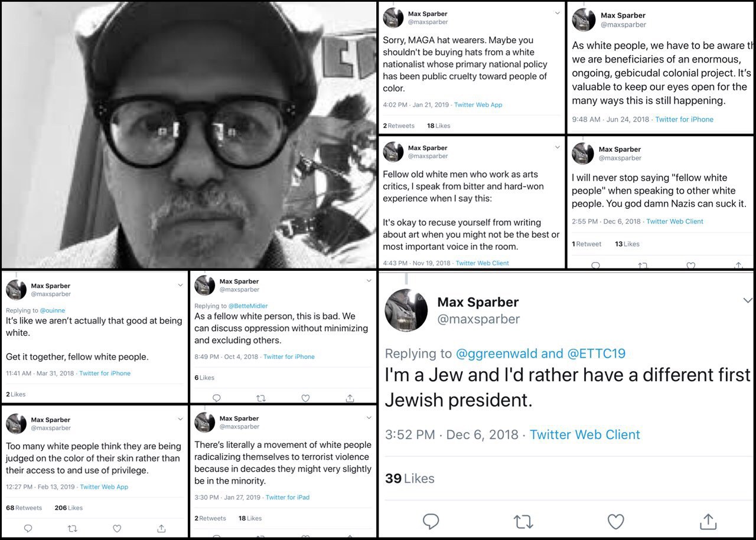Click the Twitter for iPad source link
This screenshot has height=540, width=756.
tap(287, 498)
